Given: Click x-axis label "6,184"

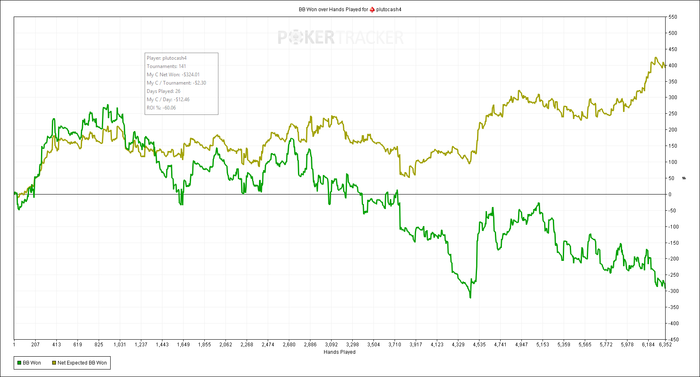Looking at the screenshot, I should point(648,344).
